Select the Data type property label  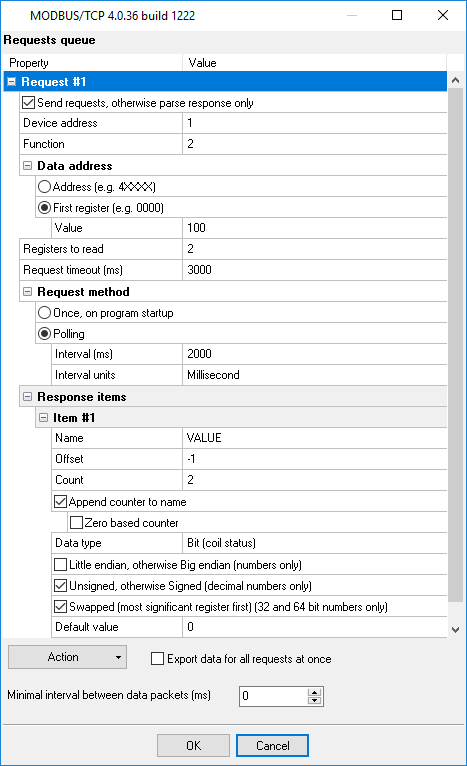click(x=78, y=543)
